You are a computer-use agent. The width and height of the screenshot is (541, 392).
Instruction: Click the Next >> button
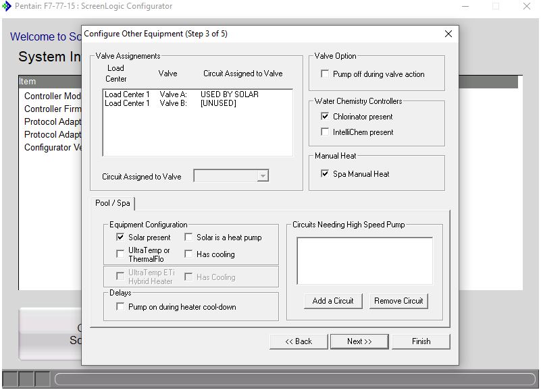[359, 341]
